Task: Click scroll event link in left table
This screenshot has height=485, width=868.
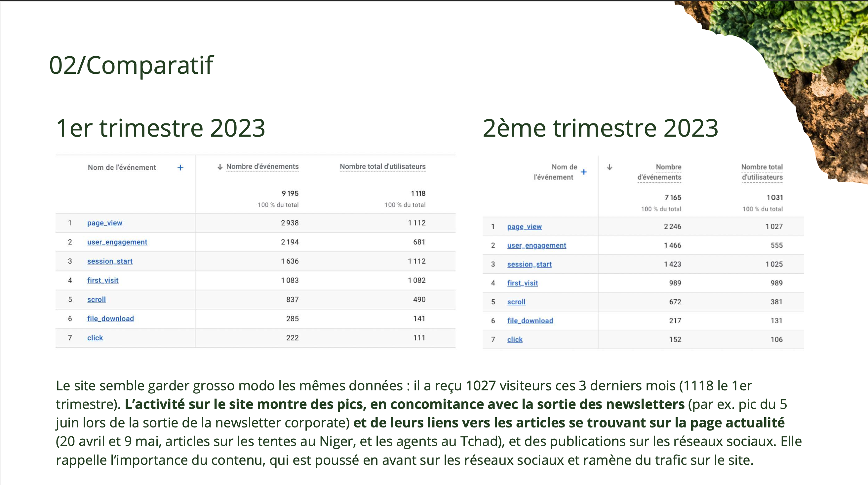Action: 97,299
